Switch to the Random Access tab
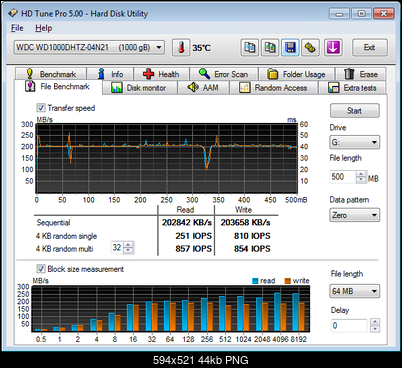The image size is (402, 368). click(x=273, y=88)
